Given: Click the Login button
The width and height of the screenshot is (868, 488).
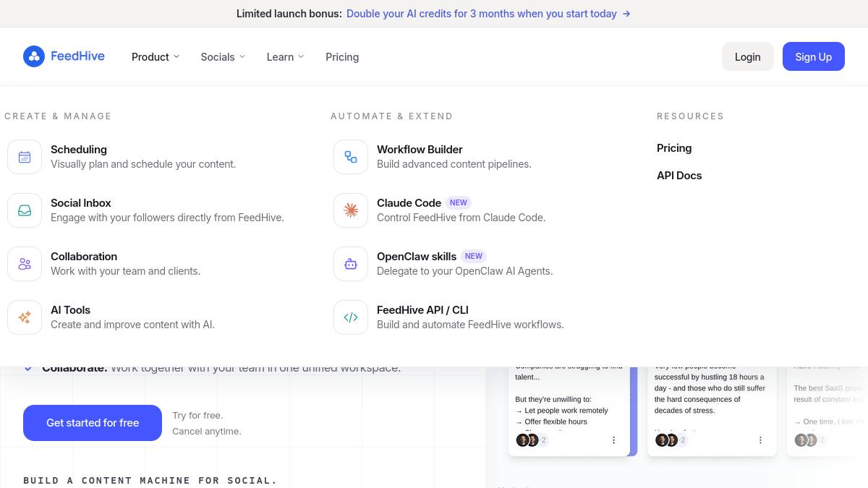Looking at the screenshot, I should tap(748, 56).
